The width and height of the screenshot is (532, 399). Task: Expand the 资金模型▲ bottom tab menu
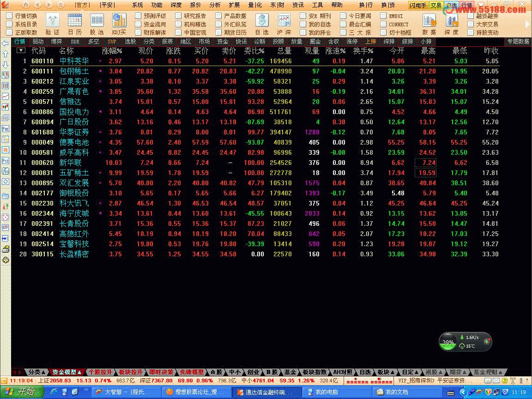(66, 372)
